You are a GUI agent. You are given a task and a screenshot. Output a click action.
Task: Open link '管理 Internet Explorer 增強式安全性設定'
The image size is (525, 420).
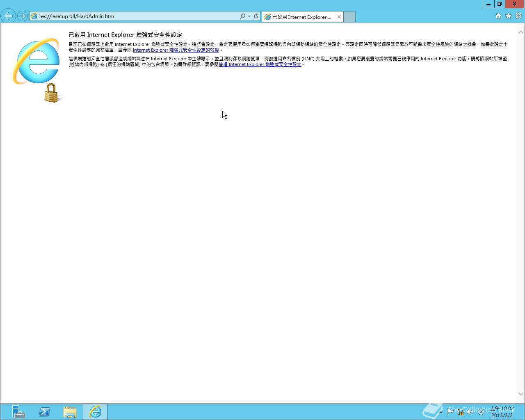(x=260, y=64)
